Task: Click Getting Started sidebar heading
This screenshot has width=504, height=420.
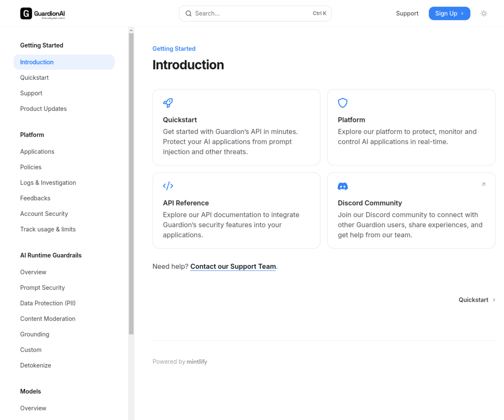Action: coord(42,45)
